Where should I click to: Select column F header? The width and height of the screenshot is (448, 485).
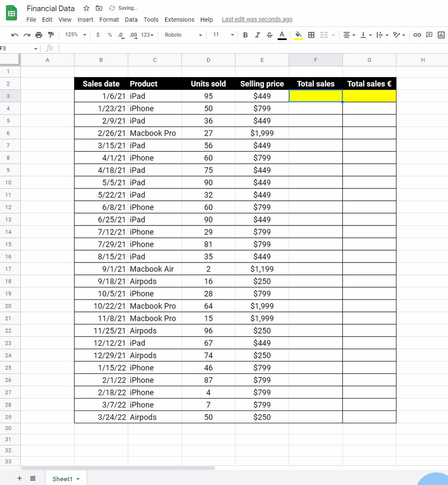click(315, 60)
